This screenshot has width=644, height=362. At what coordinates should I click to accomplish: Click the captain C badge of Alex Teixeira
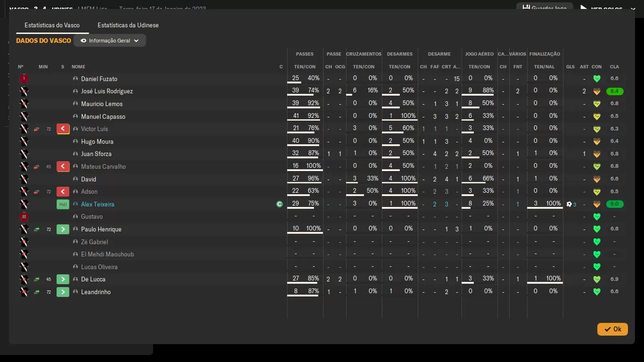click(x=280, y=204)
